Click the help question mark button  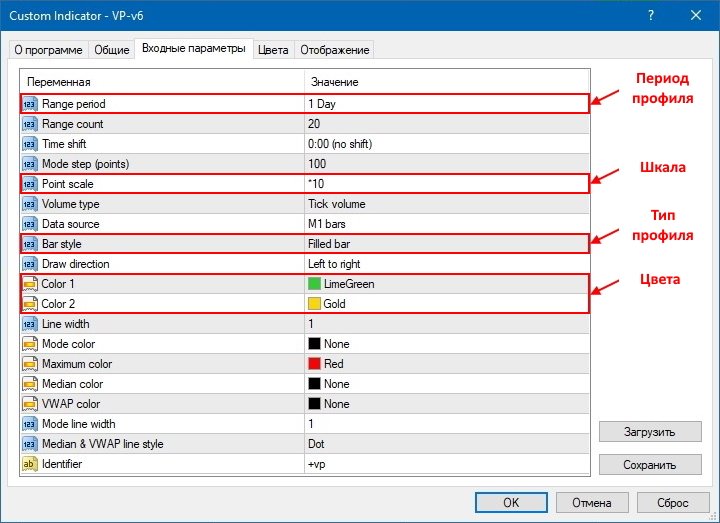652,15
